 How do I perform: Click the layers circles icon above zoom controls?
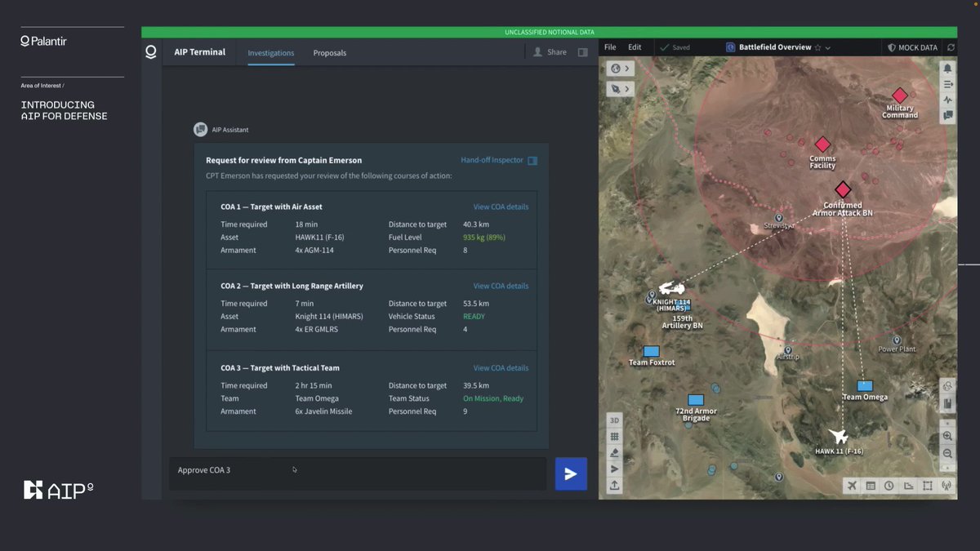pyautogui.click(x=947, y=386)
